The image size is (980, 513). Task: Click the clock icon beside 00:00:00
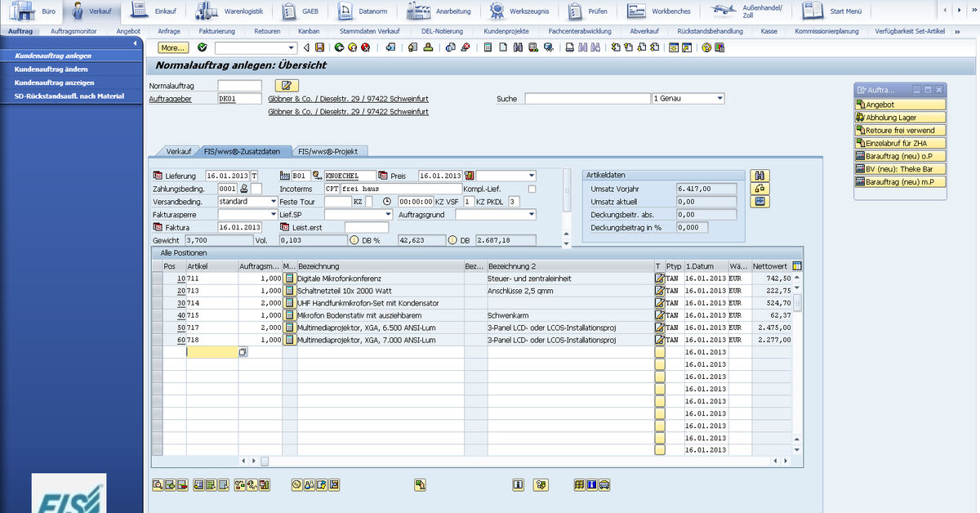pyautogui.click(x=387, y=201)
